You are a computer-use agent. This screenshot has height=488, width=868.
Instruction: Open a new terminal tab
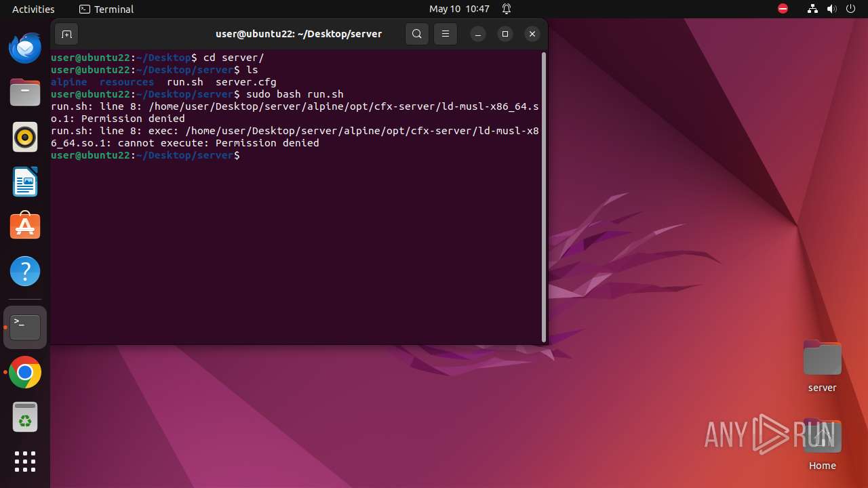[66, 34]
